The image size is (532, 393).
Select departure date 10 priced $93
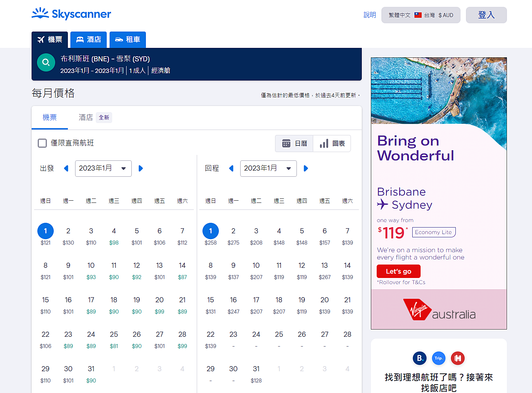coord(91,271)
